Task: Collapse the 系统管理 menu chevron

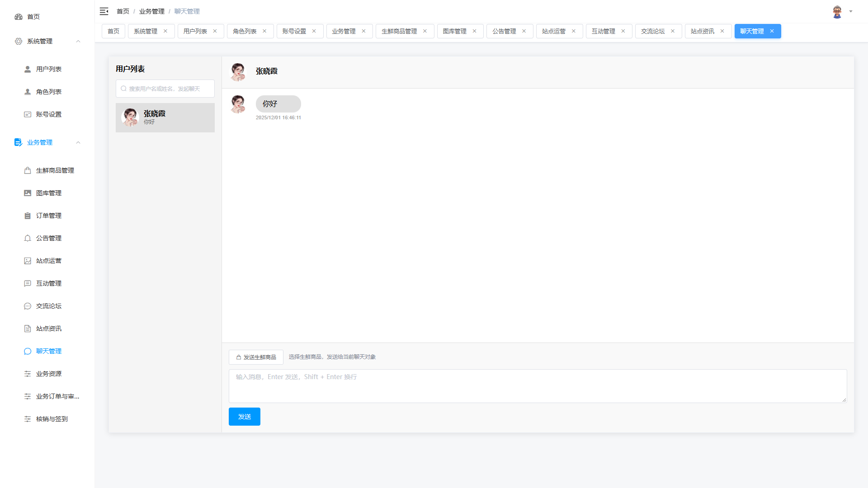Action: pyautogui.click(x=78, y=41)
